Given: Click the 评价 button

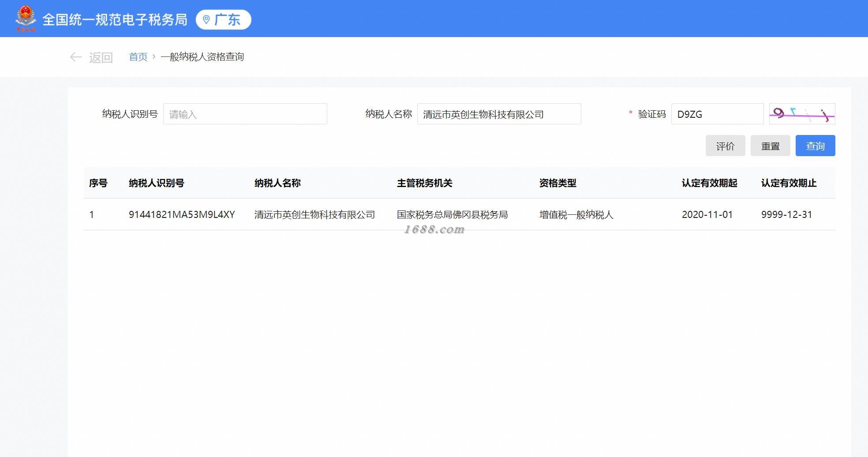Looking at the screenshot, I should tap(726, 146).
